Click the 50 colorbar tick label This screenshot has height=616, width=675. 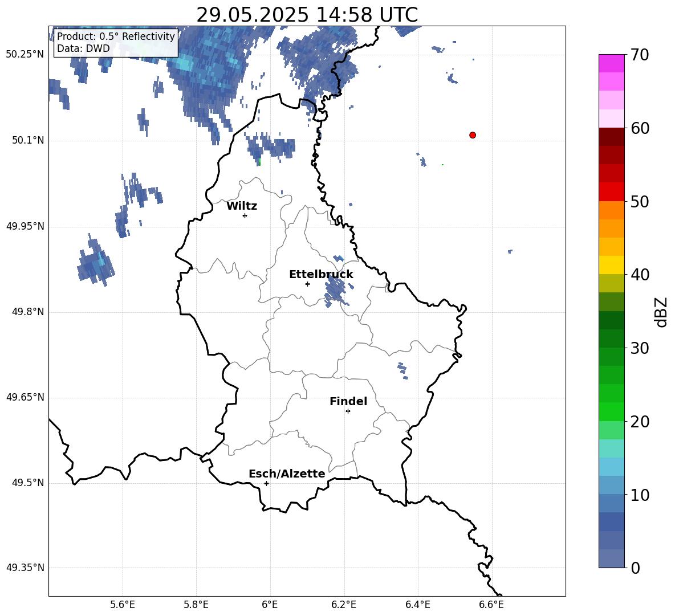(x=640, y=201)
